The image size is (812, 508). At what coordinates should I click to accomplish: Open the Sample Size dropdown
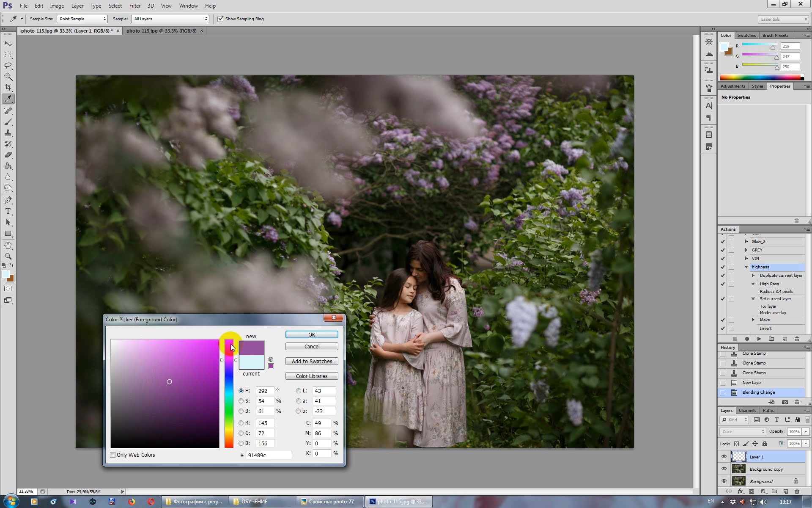click(x=82, y=19)
